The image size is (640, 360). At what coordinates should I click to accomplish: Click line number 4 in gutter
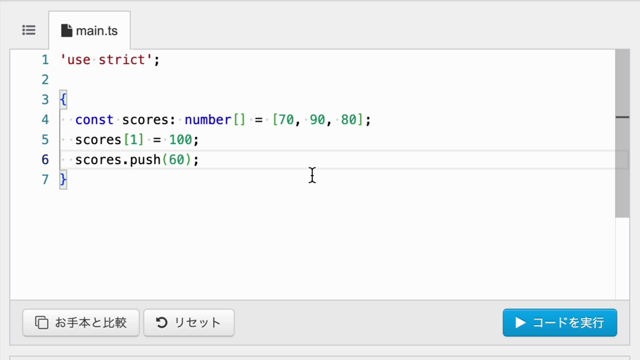(45, 120)
